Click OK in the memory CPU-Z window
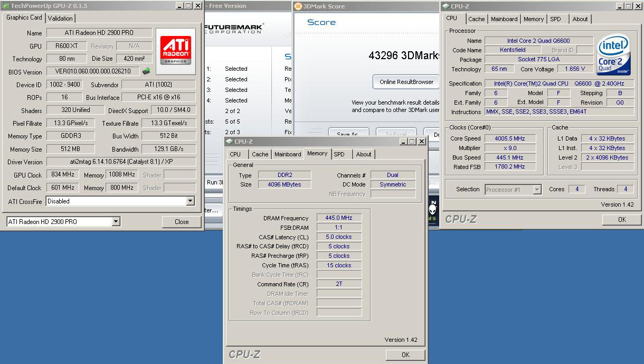This screenshot has height=364, width=644. [405, 355]
